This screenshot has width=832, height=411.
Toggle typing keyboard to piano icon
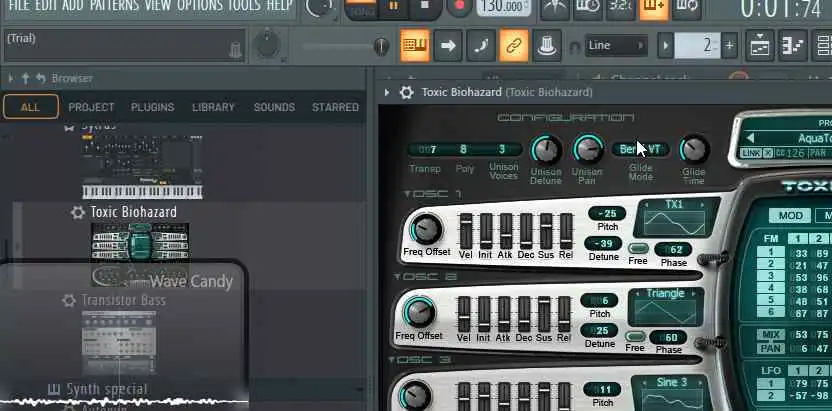click(x=414, y=46)
